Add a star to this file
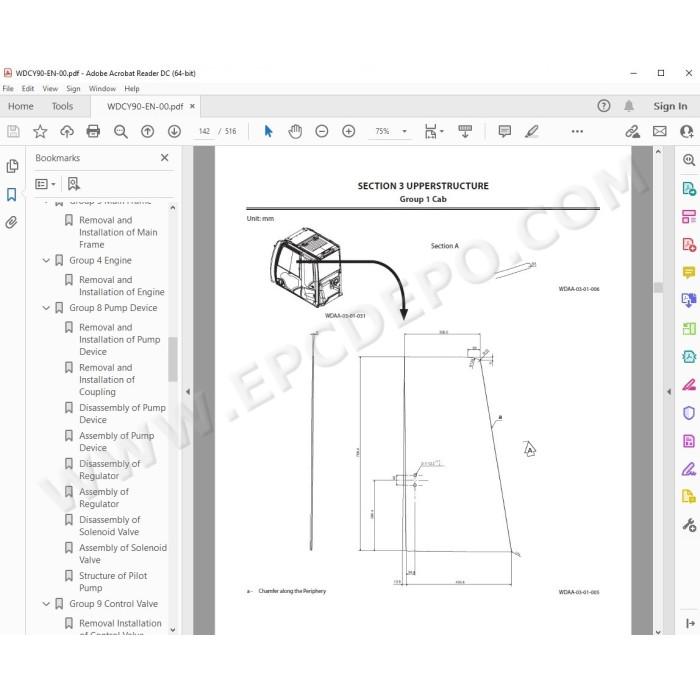Image resolution: width=700 pixels, height=700 pixels. (40, 131)
